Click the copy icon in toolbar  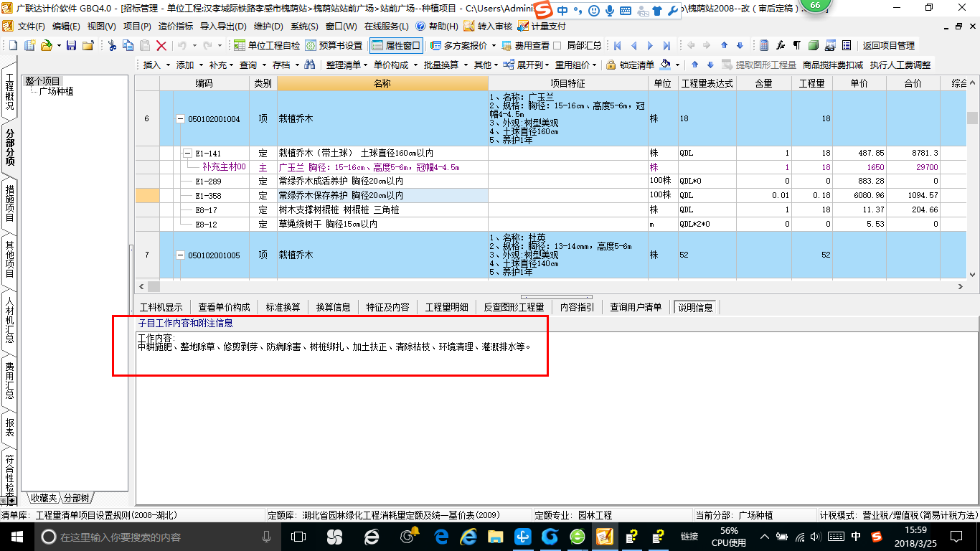coord(129,45)
